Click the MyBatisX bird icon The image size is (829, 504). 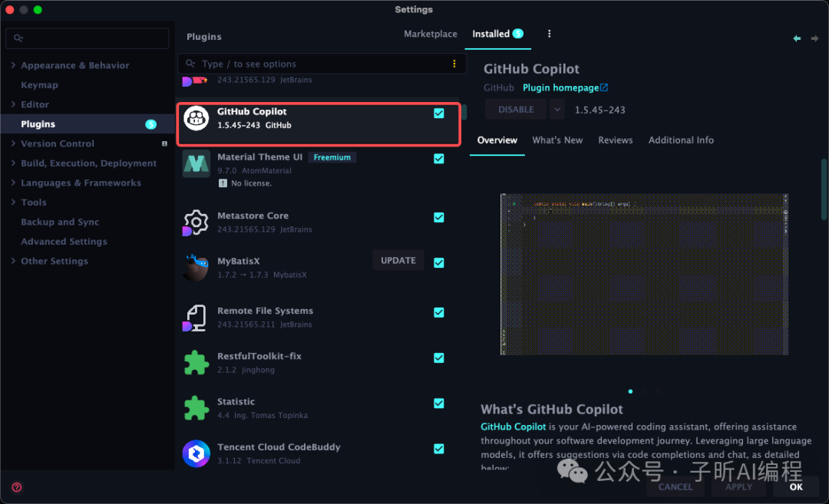click(196, 267)
